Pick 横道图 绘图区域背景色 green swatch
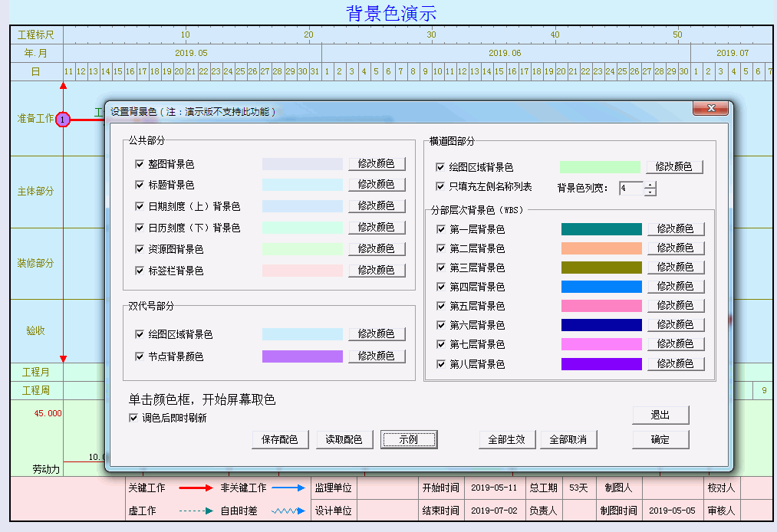The image size is (777, 532). coord(600,167)
